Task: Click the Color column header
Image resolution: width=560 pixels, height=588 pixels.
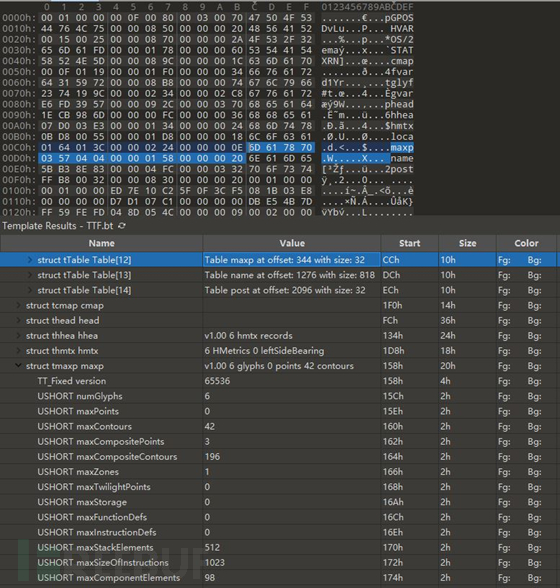Action: coord(526,243)
